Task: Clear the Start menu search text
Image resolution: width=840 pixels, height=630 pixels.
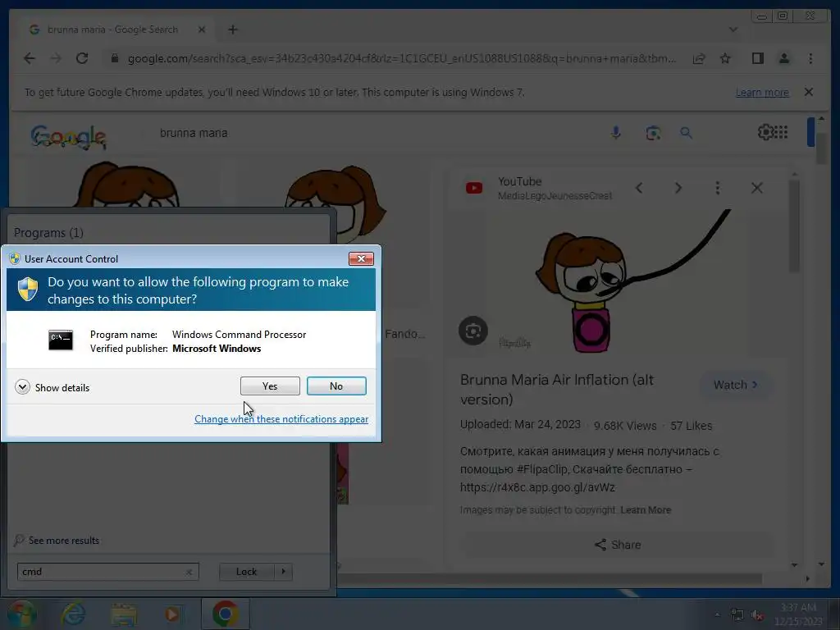Action: (189, 572)
